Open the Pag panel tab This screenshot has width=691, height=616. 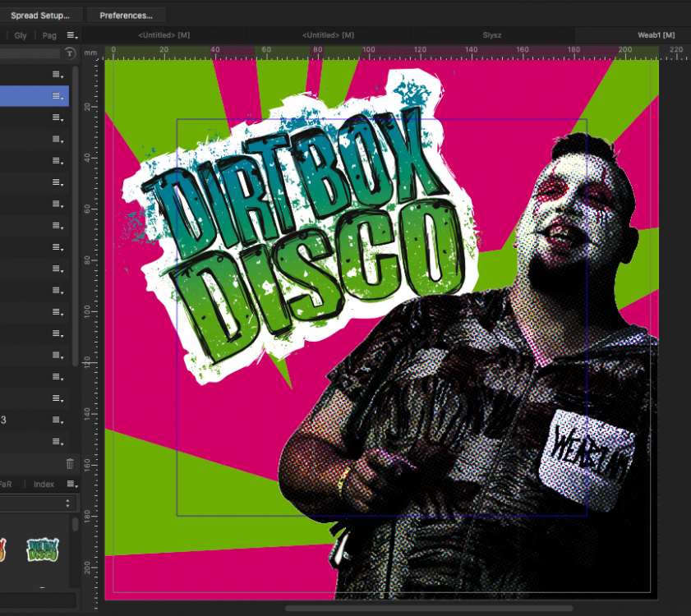[49, 35]
